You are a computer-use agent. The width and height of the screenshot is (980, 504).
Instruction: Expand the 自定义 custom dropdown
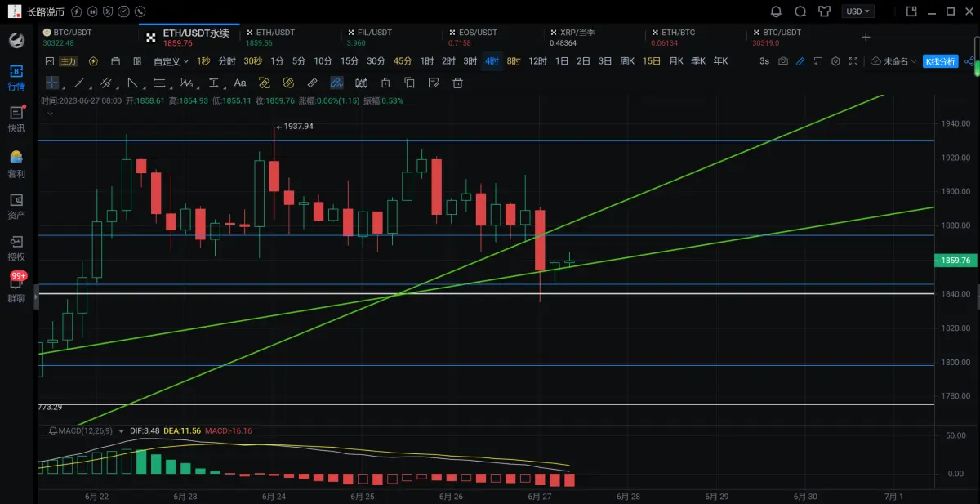[x=171, y=61]
